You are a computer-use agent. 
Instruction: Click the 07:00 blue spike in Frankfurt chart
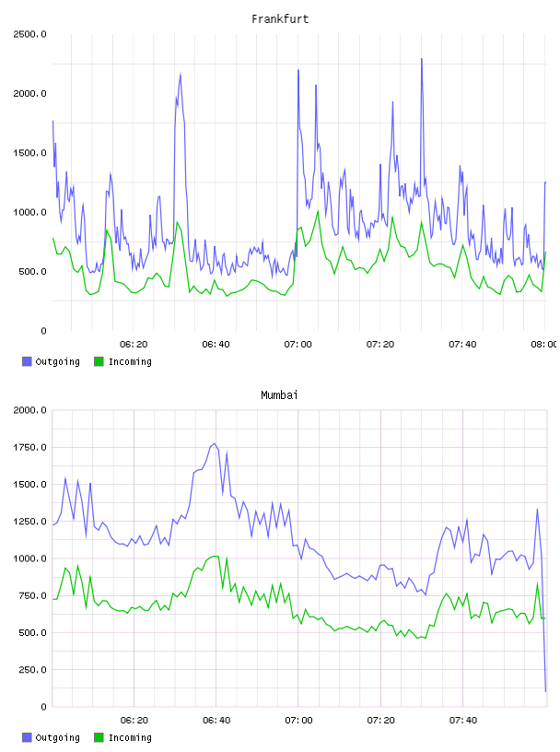pyautogui.click(x=298, y=70)
